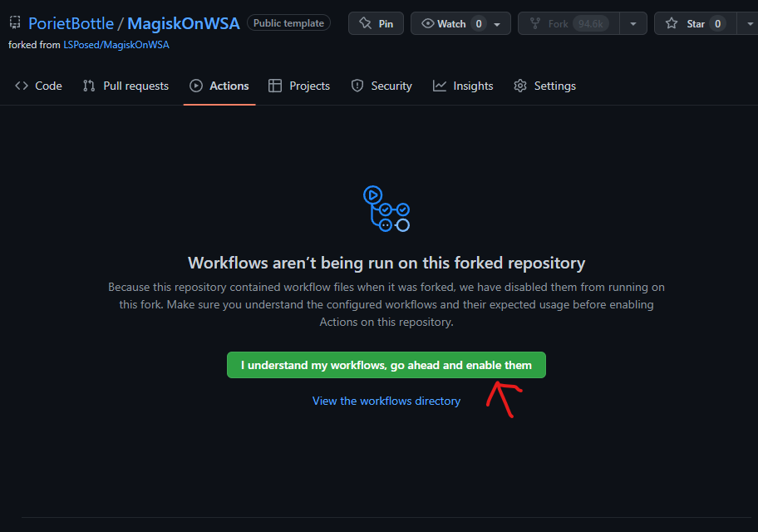
Task: Click the repository template icon beside PorietBottle
Action: tap(15, 22)
